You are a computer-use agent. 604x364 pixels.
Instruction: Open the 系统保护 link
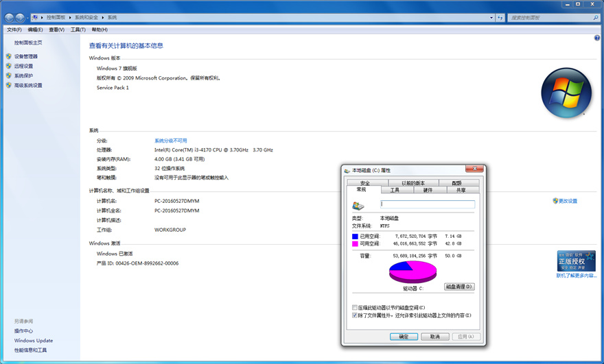pyautogui.click(x=23, y=75)
